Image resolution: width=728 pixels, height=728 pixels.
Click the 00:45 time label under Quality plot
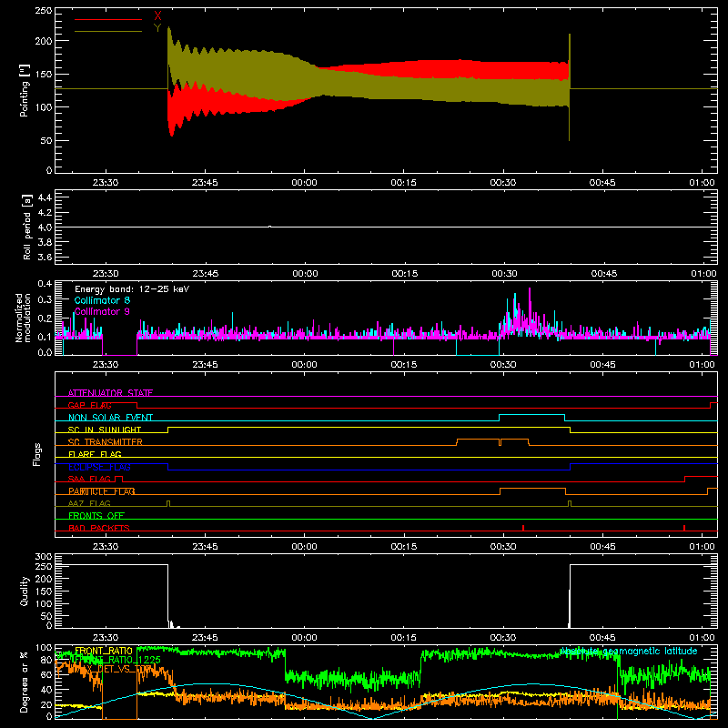pyautogui.click(x=602, y=638)
